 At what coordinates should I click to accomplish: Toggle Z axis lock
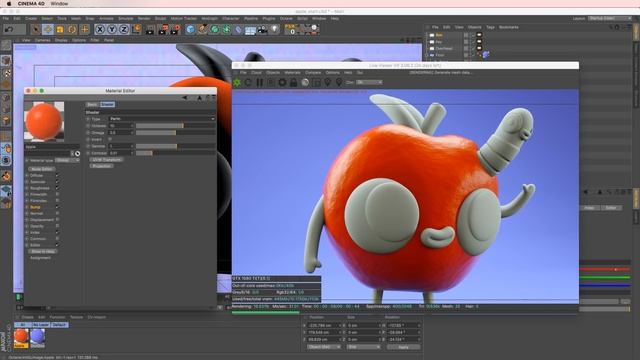124,29
